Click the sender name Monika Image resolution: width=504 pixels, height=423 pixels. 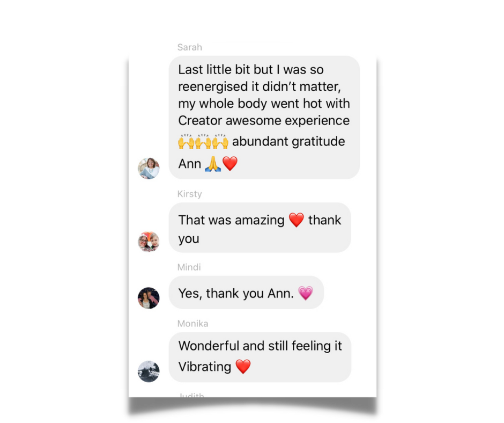(x=193, y=324)
